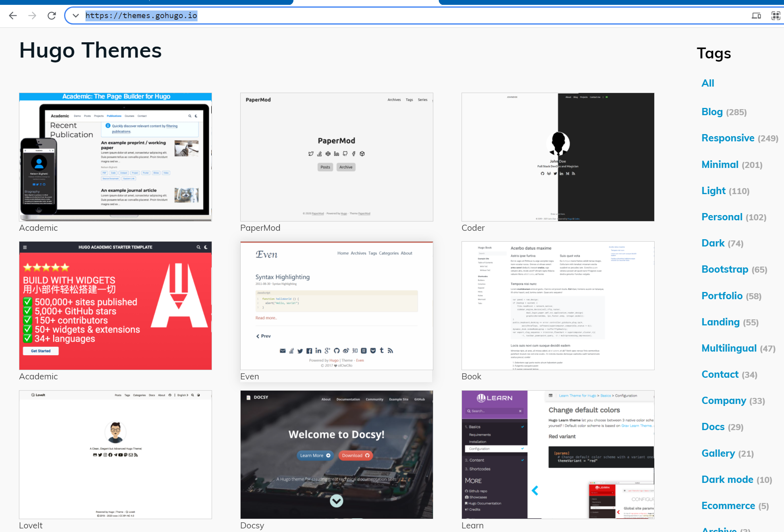Screen dimensions: 784x532
Task: Expand the address bar dropdown chevron
Action: pyautogui.click(x=75, y=16)
